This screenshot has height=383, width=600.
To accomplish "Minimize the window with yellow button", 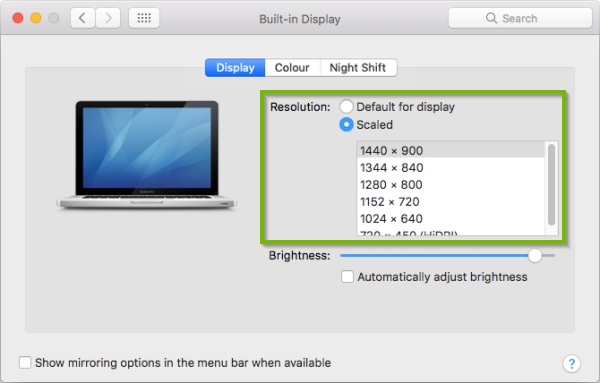I will (x=36, y=18).
